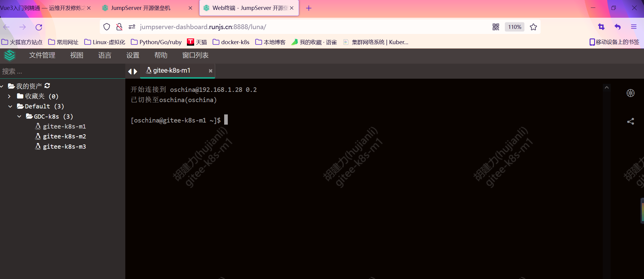The width and height of the screenshot is (644, 279).
Task: Bookmark this page with star icon
Action: pos(533,27)
